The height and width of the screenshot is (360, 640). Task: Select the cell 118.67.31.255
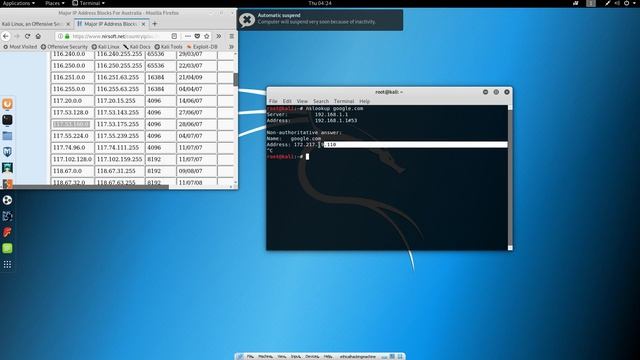(119, 171)
